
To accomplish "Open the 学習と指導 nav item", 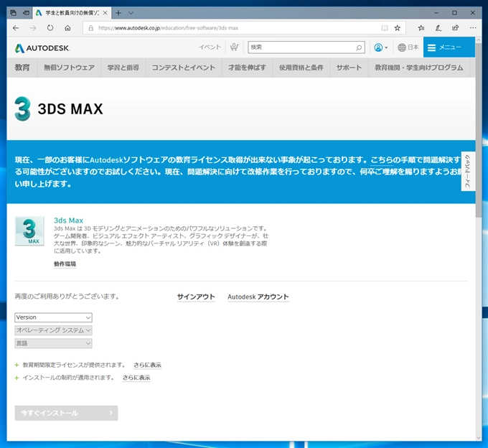I will tap(123, 67).
